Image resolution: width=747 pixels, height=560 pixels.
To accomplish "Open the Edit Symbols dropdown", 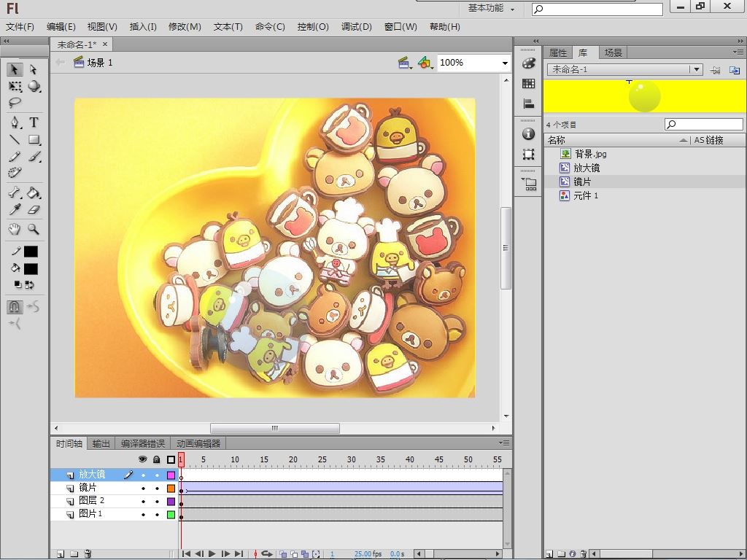I will 425,63.
